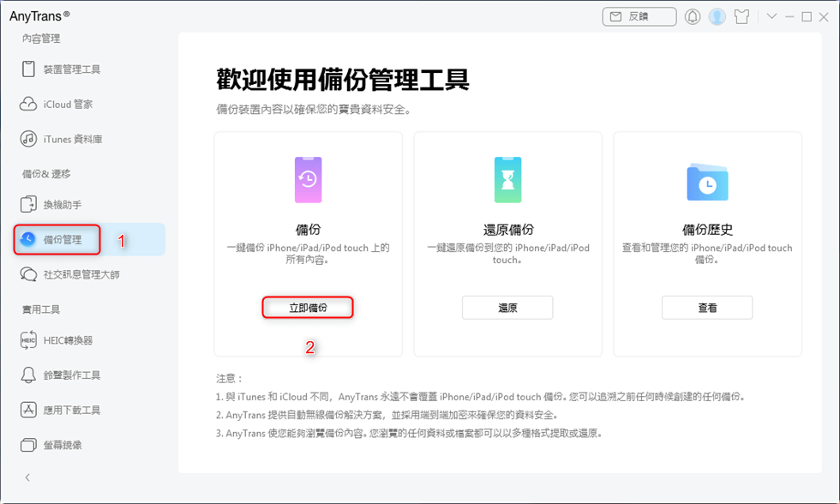Screen dimensions: 840x504
Task: Click the 歡迎使用備份管理工具 heading
Action: [343, 80]
